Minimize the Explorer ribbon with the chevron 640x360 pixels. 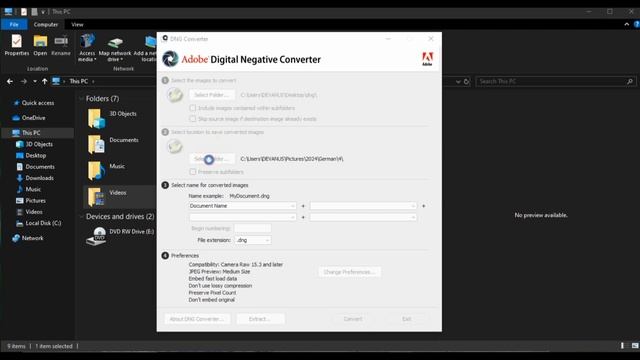pos(627,24)
